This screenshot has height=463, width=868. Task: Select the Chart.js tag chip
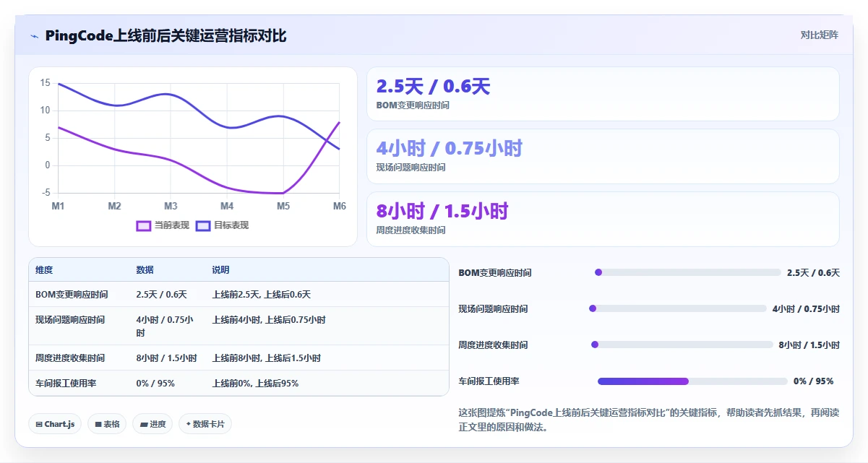[55, 424]
